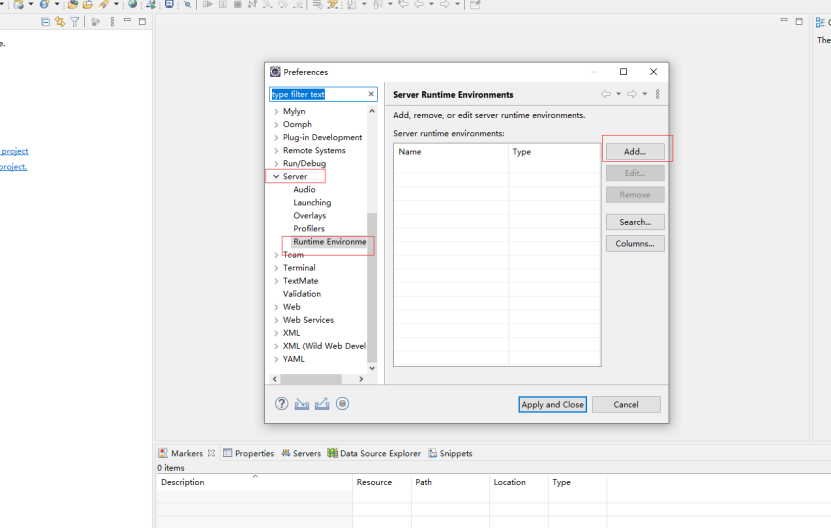Minimize the editor area

click(x=784, y=20)
